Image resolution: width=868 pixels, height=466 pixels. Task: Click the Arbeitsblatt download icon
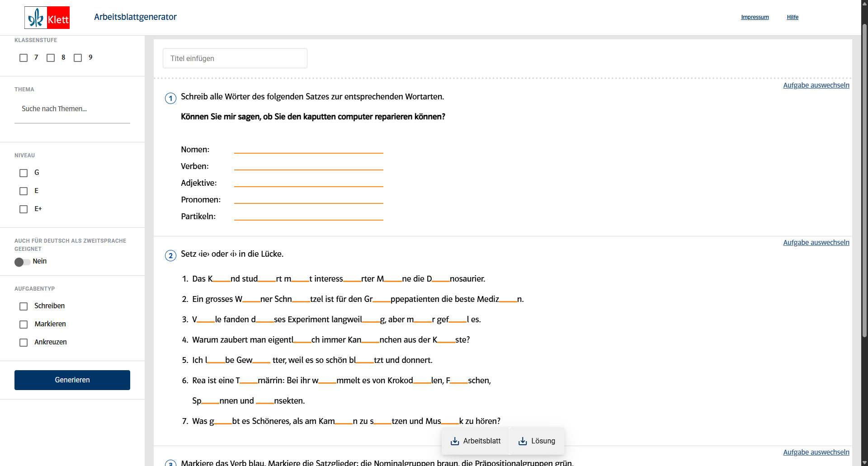(455, 441)
